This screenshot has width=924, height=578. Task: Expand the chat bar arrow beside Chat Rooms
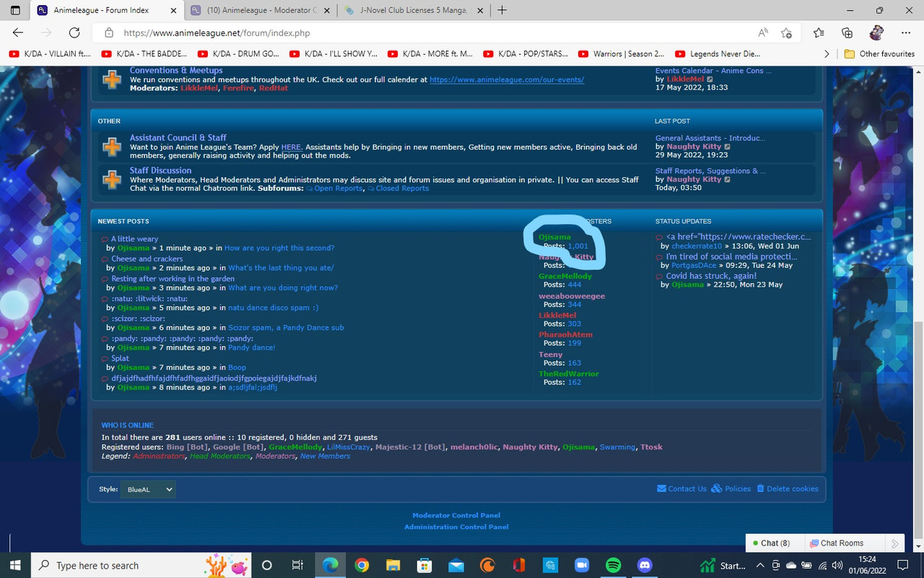(894, 543)
